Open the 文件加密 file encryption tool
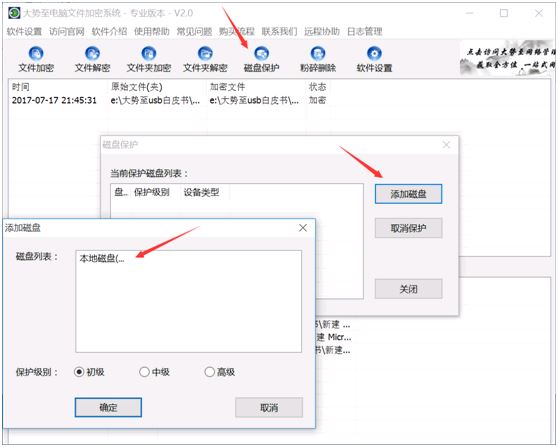 click(36, 60)
